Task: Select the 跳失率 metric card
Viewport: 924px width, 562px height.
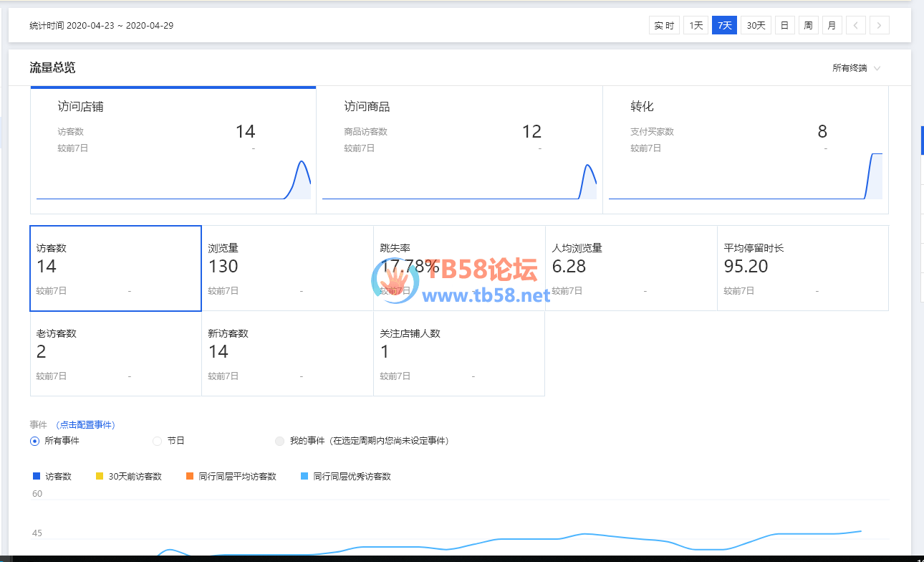Action: point(459,268)
